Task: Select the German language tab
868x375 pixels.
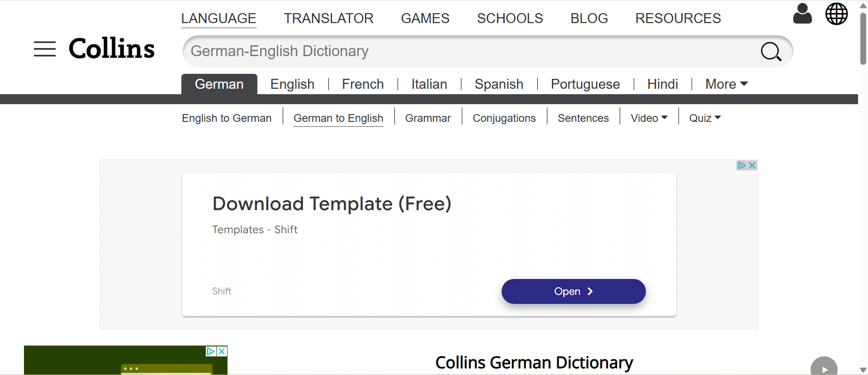Action: pos(219,84)
